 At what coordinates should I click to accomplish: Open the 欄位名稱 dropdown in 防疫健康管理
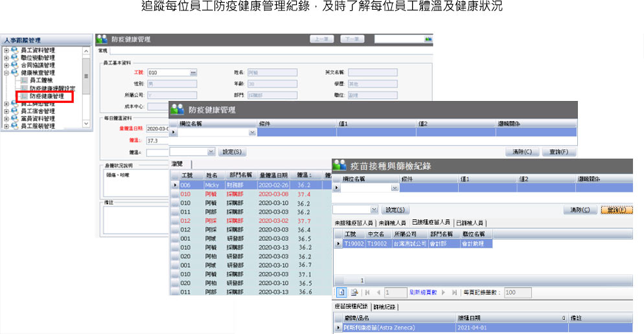(x=252, y=132)
